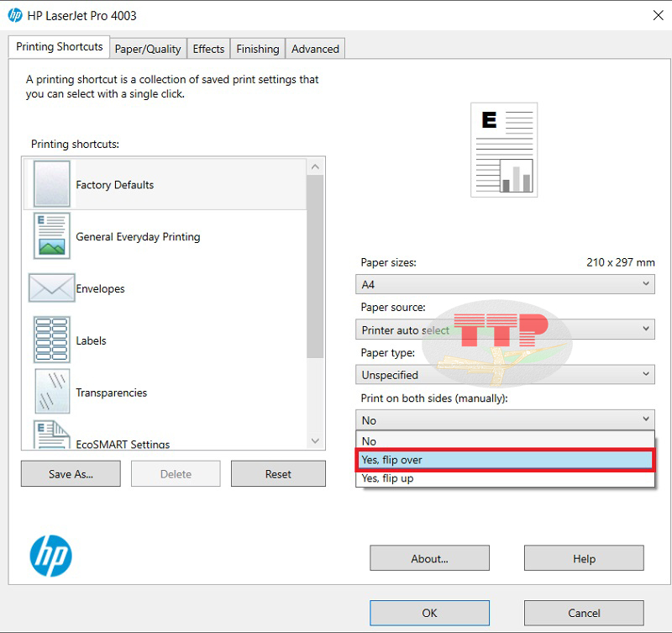Close the HP LaserJet Pro 4003 dialog

(658, 15)
